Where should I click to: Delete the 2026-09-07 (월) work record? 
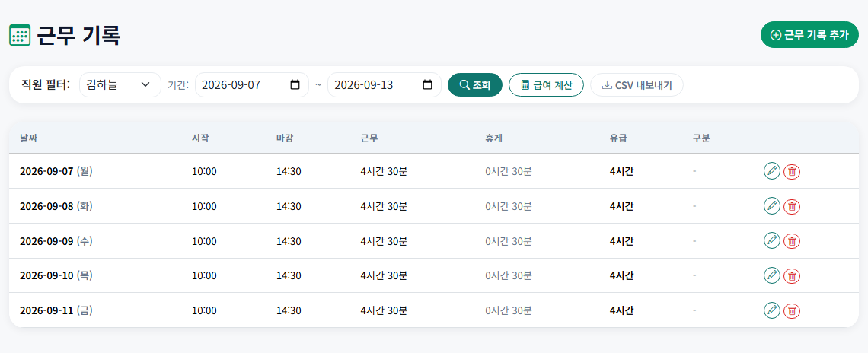pyautogui.click(x=792, y=171)
